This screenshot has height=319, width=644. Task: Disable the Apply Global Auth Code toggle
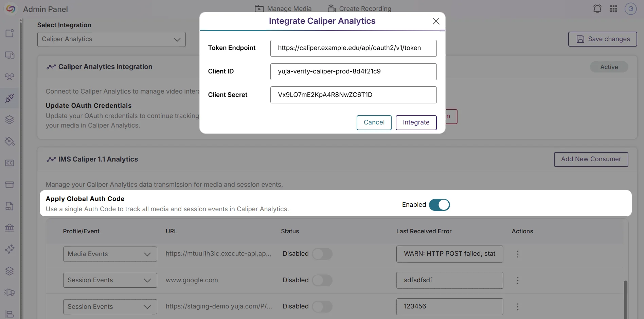[439, 205]
